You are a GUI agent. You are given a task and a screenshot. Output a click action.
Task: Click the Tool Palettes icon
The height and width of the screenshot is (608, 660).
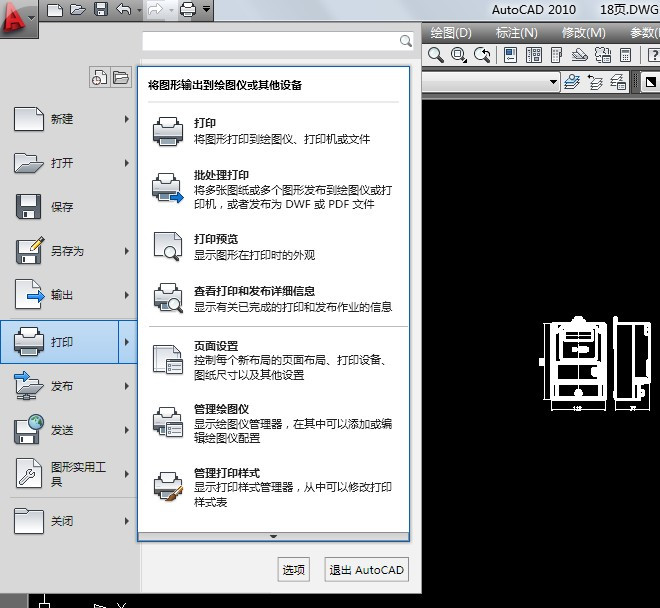click(x=556, y=55)
